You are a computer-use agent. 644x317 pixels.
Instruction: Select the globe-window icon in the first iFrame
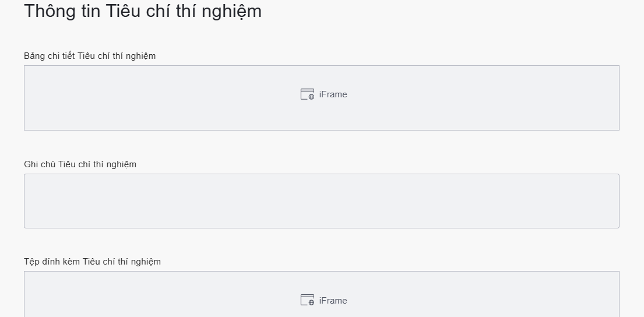(x=307, y=94)
